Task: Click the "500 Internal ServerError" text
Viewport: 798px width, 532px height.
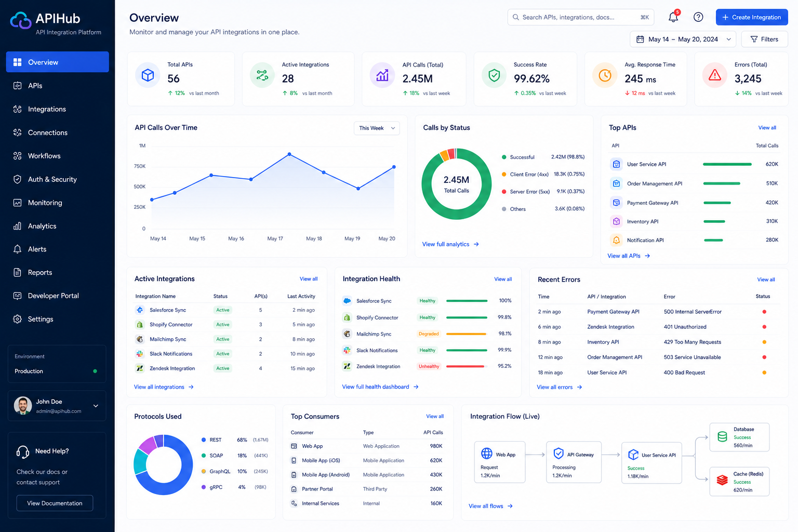Action: (x=693, y=312)
